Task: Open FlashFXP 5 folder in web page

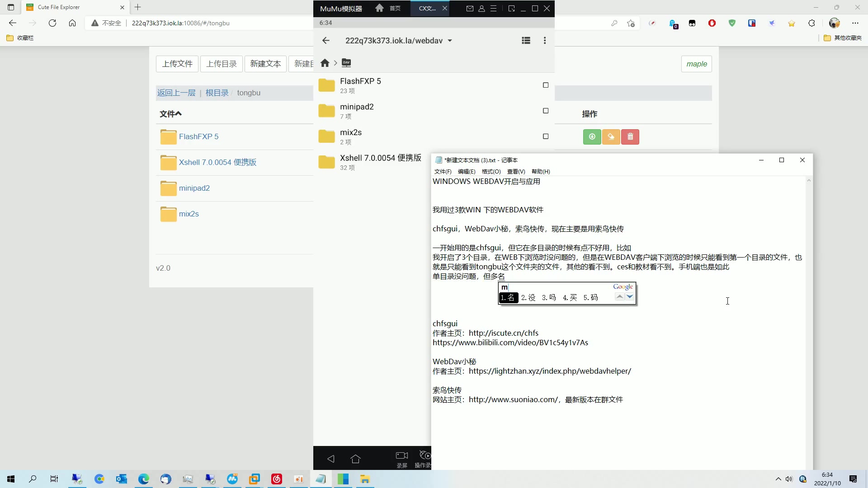Action: click(198, 136)
